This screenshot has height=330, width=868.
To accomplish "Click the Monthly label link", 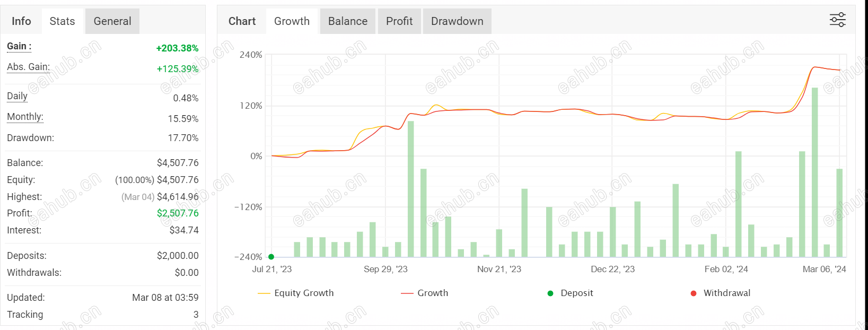I will point(25,117).
